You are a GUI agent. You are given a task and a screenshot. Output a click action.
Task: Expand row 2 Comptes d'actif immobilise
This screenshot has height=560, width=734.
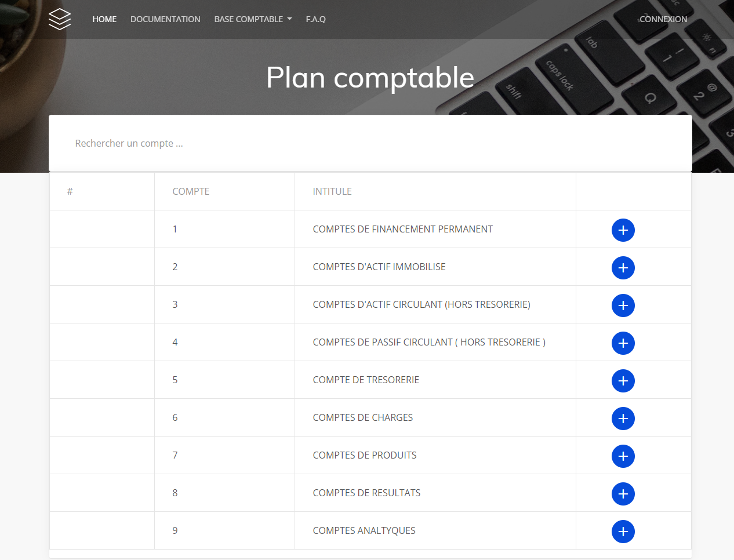[623, 268]
